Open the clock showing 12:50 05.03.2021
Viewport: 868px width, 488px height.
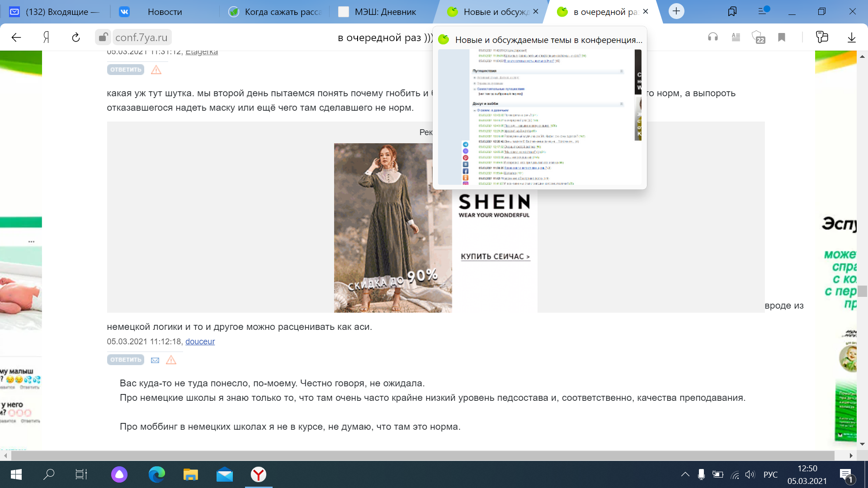coord(807,474)
